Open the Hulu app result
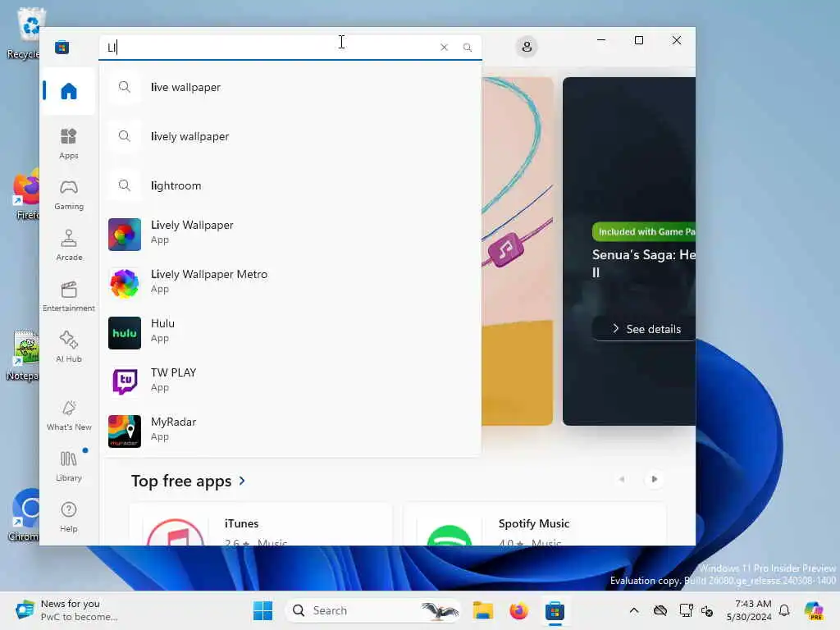840x630 pixels. point(290,332)
